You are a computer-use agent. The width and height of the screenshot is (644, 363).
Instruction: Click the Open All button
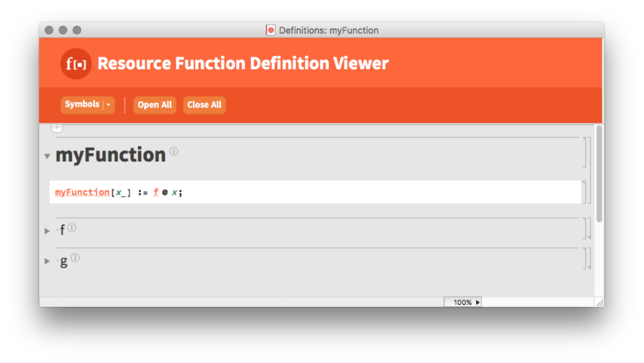click(x=154, y=105)
